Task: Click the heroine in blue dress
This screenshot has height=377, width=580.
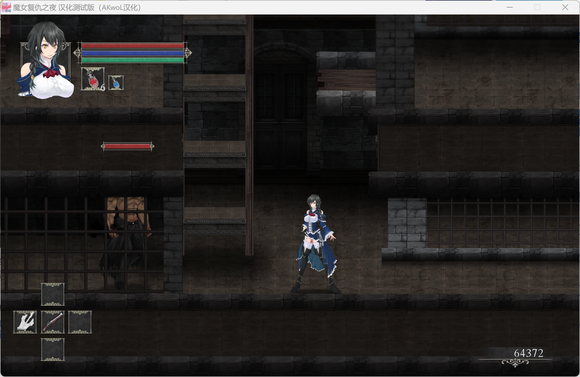Action: point(314,244)
